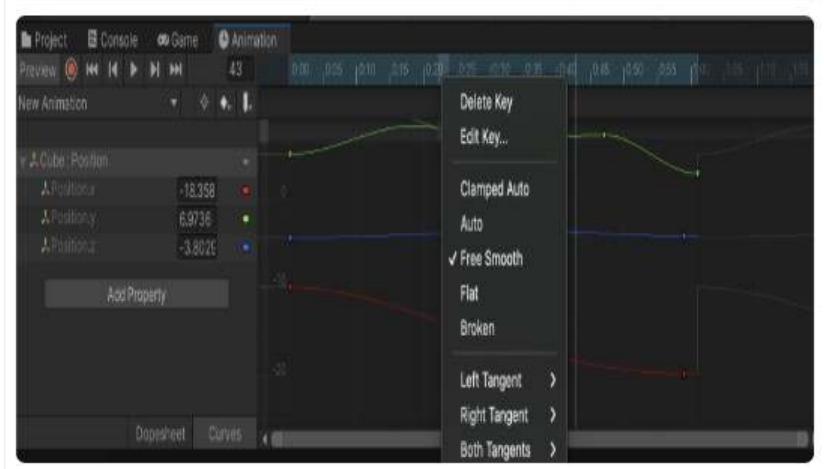Viewport: 824px width, 469px height.
Task: Toggle Preview mode
Action: [x=37, y=72]
